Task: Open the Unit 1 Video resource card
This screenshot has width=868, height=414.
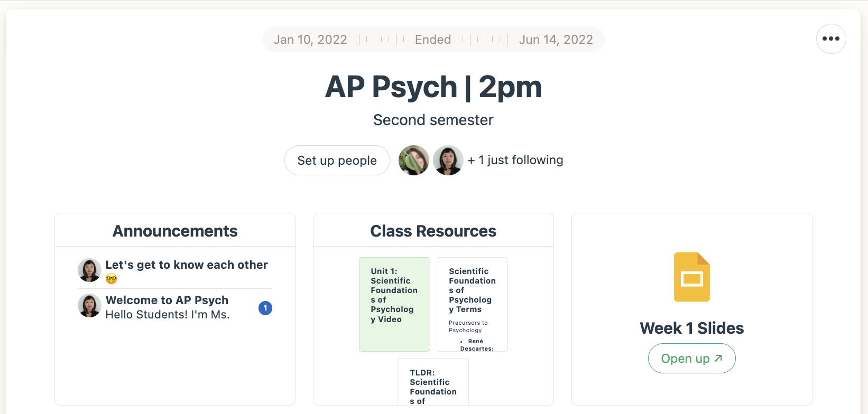Action: [x=394, y=304]
